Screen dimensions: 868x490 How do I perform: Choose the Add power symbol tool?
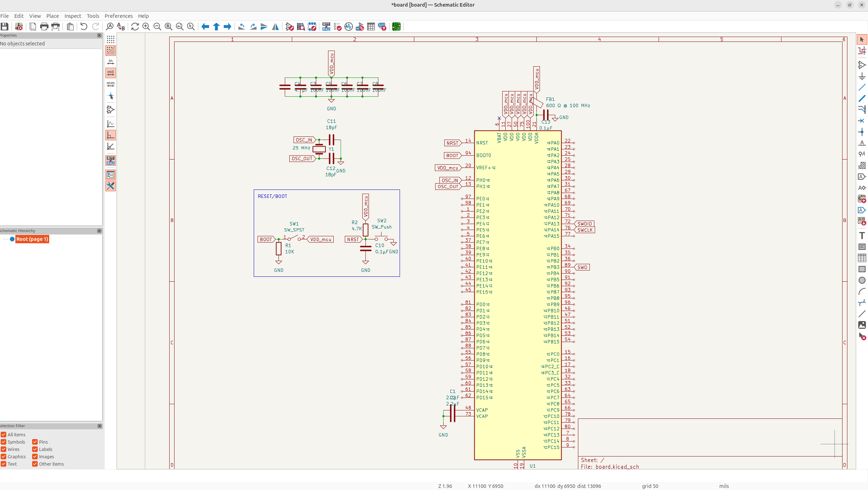pos(862,76)
